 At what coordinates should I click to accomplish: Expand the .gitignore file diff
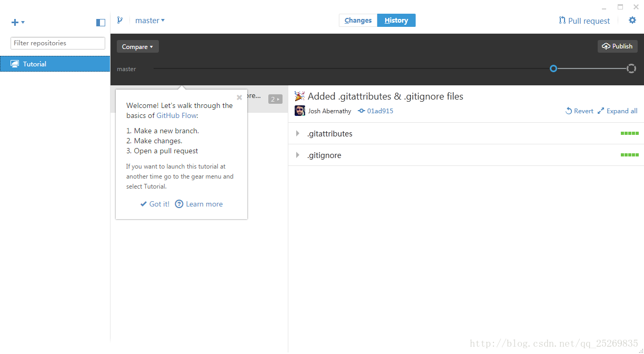point(298,155)
